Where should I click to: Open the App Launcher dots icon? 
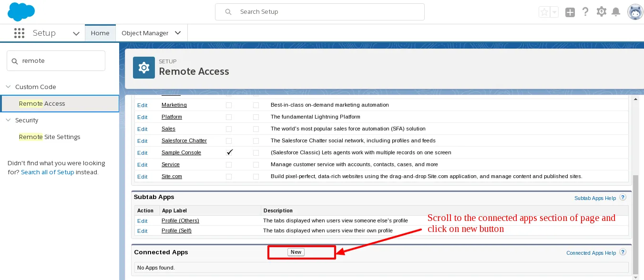click(19, 33)
